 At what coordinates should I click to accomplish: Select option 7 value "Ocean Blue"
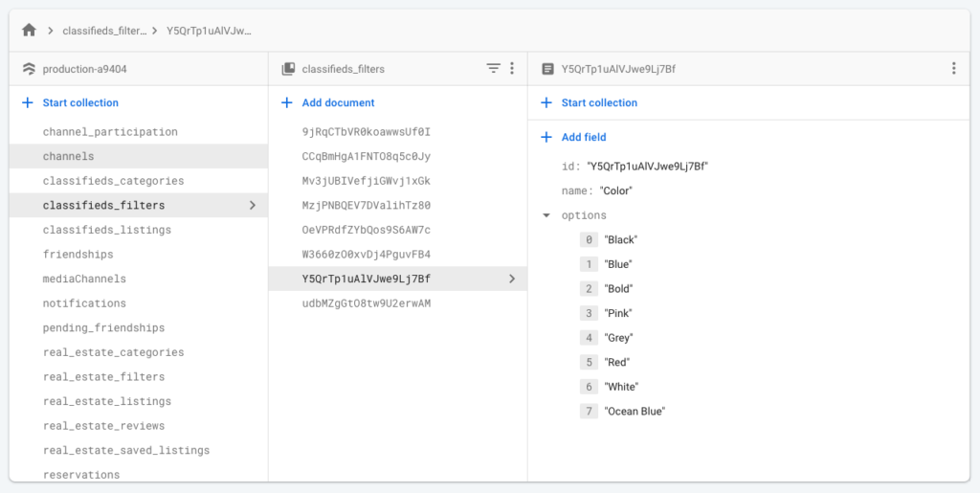coord(635,411)
